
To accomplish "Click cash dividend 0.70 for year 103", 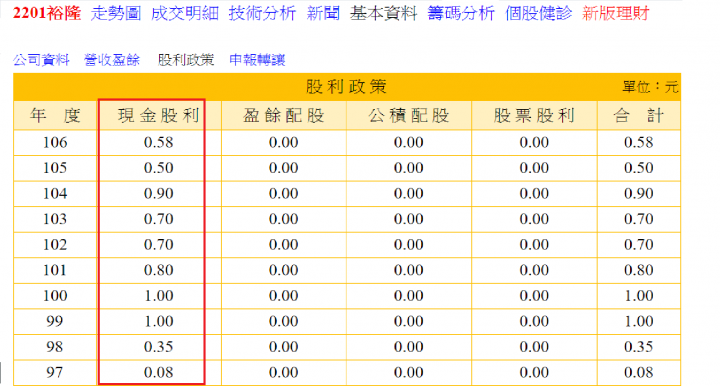I will [158, 219].
